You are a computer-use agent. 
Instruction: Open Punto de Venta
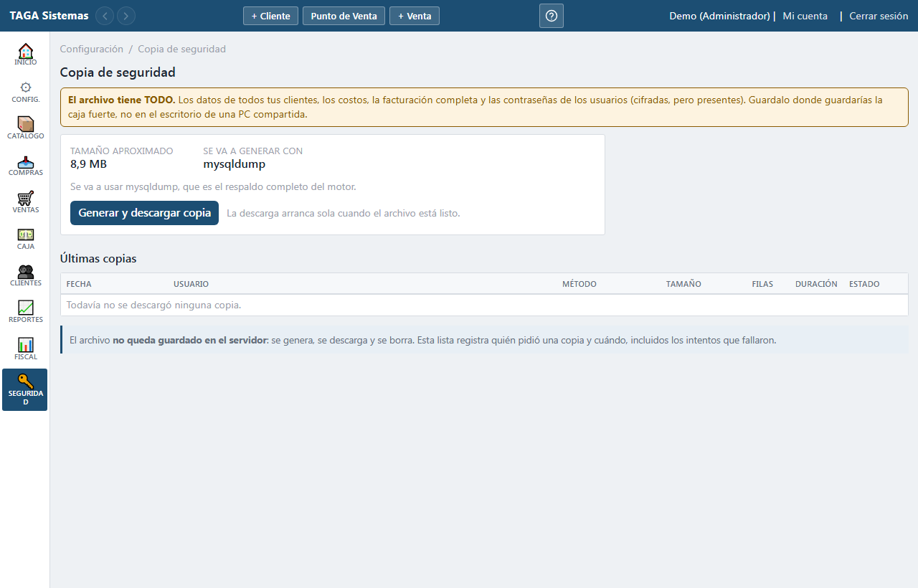pyautogui.click(x=344, y=16)
